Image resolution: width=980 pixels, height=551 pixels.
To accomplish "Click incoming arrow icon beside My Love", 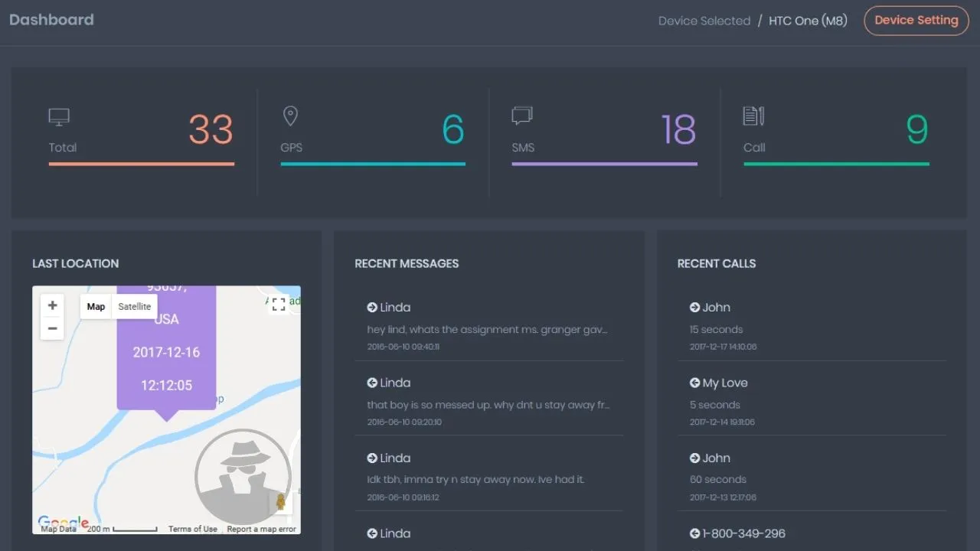I will (x=694, y=383).
